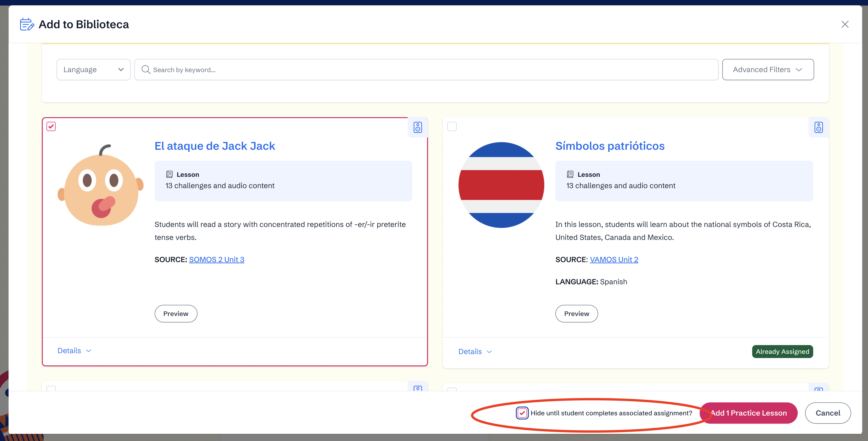
Task: Toggle Hide until student completes assignment checkbox
Action: (x=522, y=413)
